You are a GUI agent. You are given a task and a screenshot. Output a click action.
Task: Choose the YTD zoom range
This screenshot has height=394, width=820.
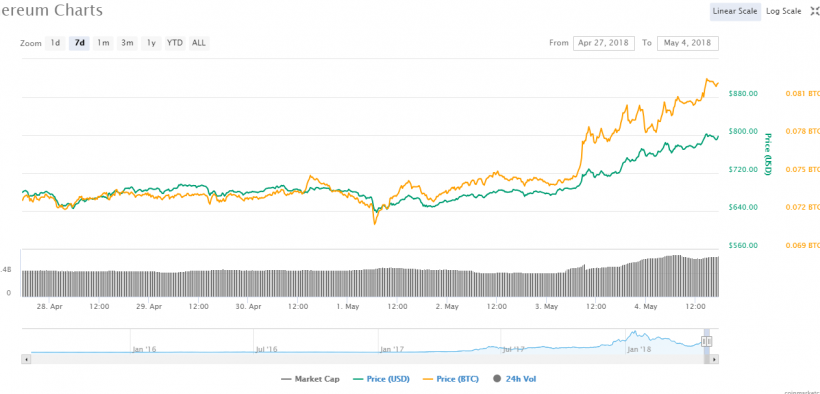175,43
